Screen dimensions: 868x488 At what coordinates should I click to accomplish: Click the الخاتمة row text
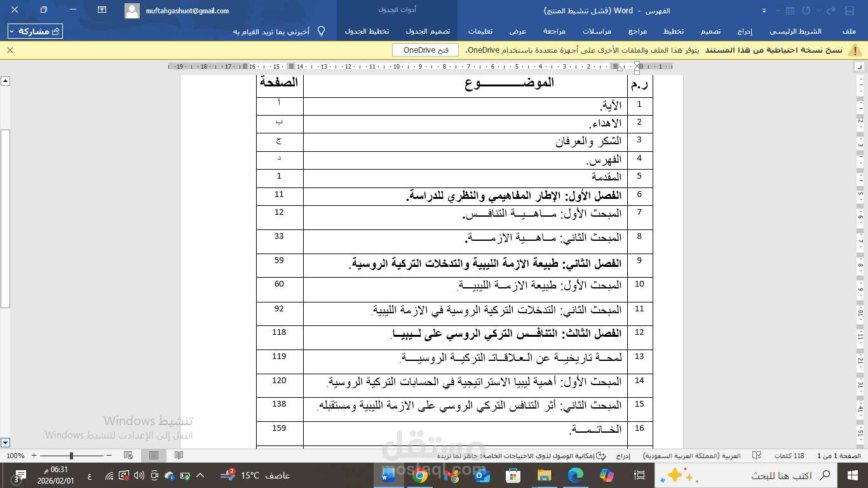point(596,430)
